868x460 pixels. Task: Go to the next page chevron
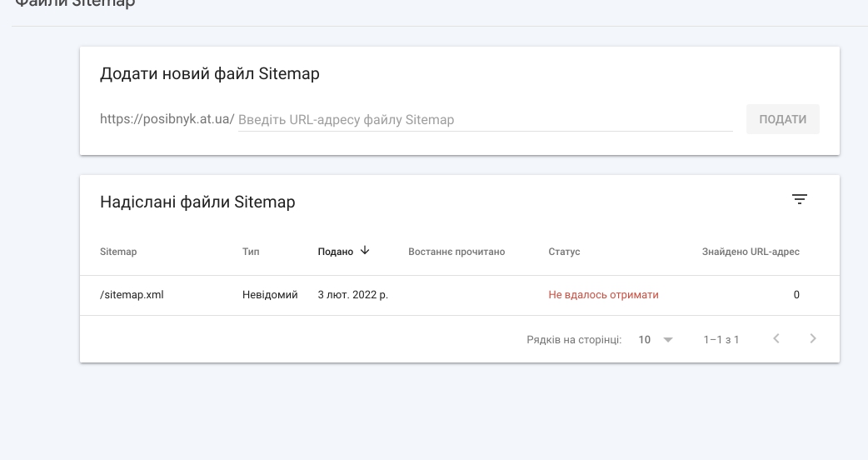point(813,338)
